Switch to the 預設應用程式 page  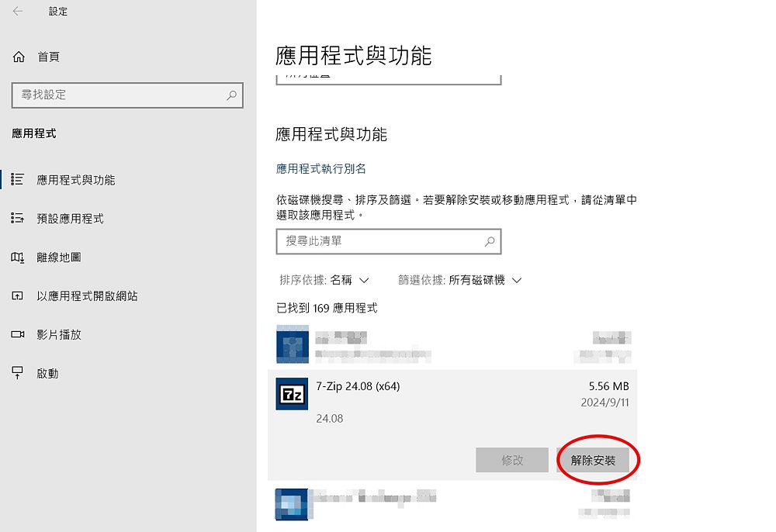tap(68, 218)
